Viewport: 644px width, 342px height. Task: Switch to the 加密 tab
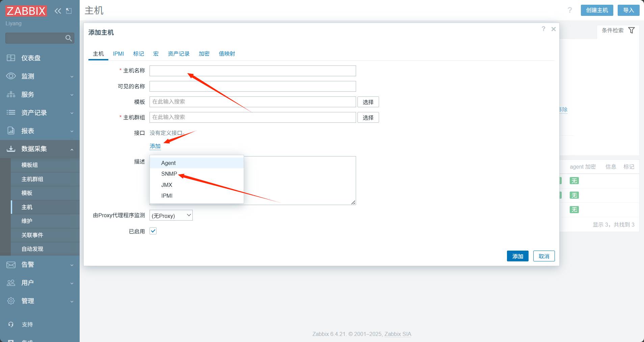coord(204,54)
